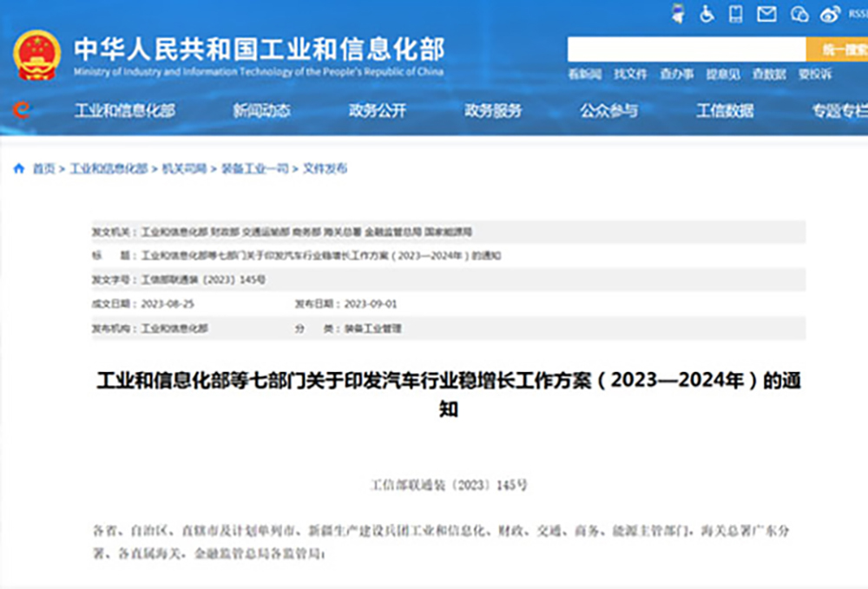This screenshot has height=589, width=868.
Task: Click the bold article headline
Action: 449,395
